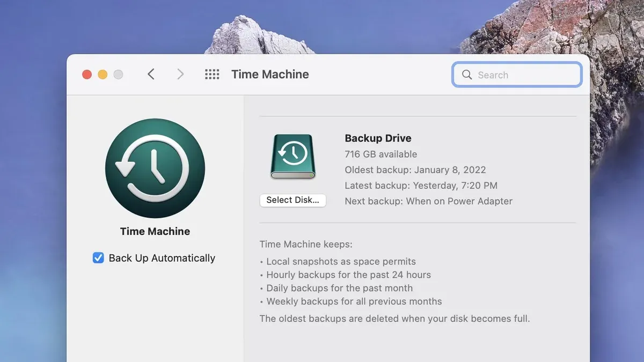This screenshot has width=644, height=362.
Task: Open the Show All preferences grid
Action: (212, 75)
